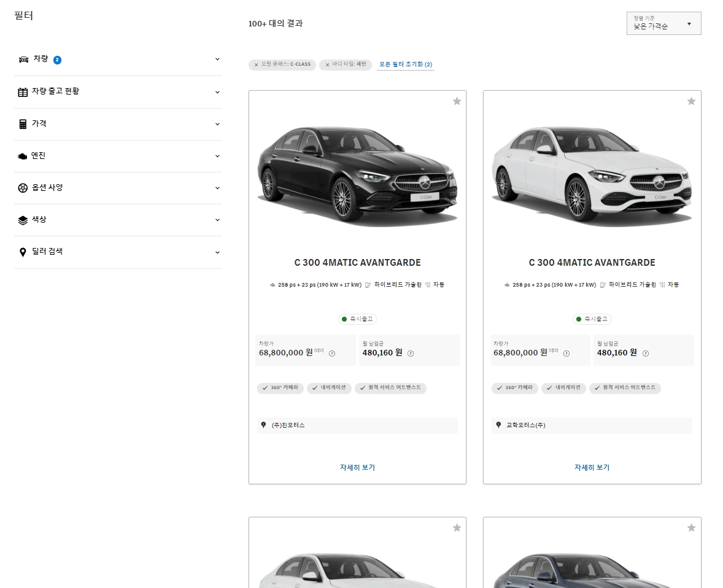Open 자세히 보기 on the 교학모터스 card

pos(592,467)
